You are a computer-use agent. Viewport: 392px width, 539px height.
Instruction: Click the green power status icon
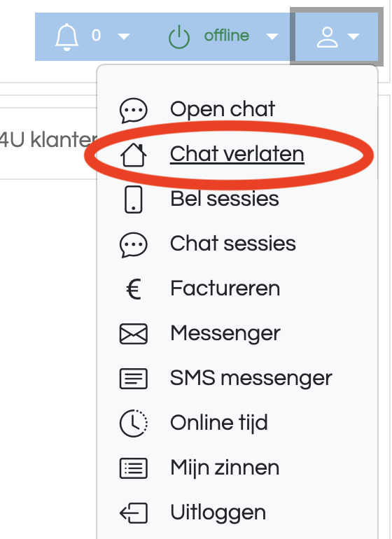[x=179, y=37]
